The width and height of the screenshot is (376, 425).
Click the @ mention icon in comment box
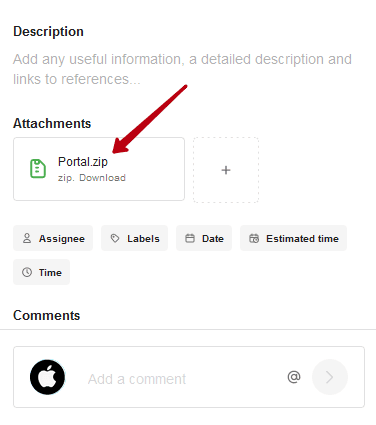(x=294, y=377)
